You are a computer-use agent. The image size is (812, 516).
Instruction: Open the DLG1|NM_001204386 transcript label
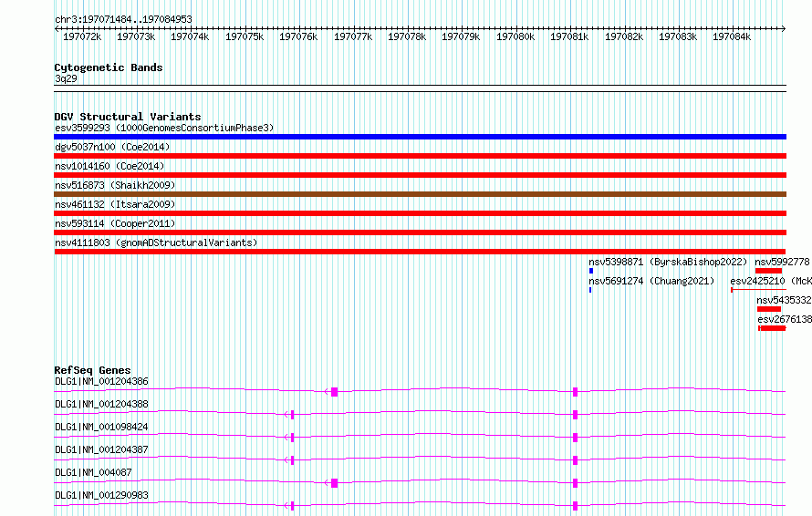pos(101,381)
